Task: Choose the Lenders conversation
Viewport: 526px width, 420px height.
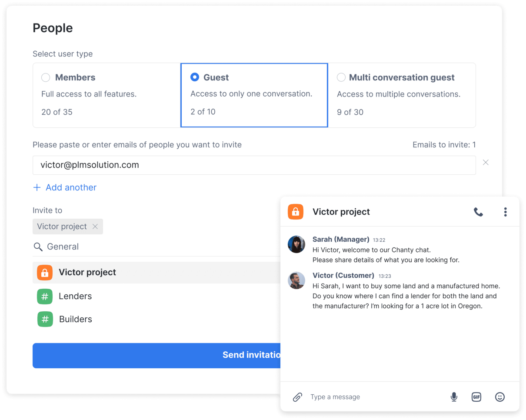Action: point(75,296)
